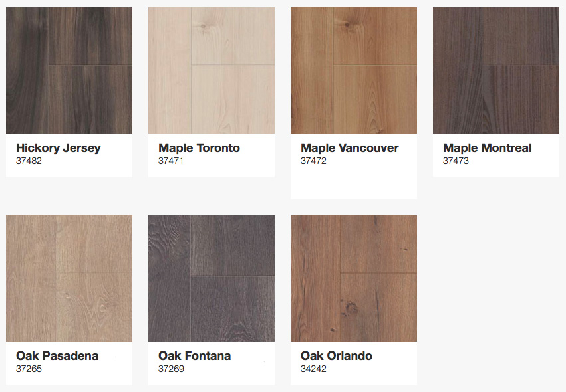Open the Oak Pasadena flooring sample image
566x392 pixels.
point(69,278)
